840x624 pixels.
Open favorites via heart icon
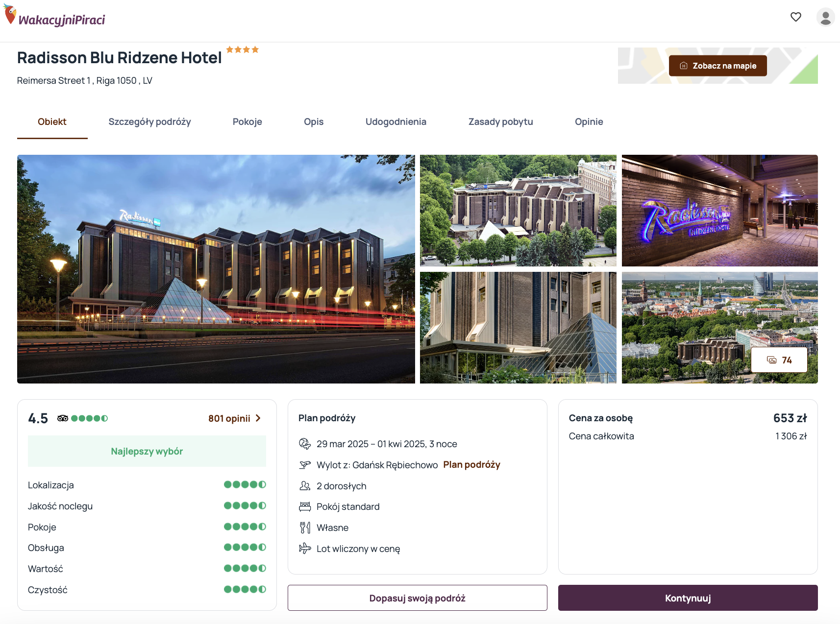tap(796, 17)
